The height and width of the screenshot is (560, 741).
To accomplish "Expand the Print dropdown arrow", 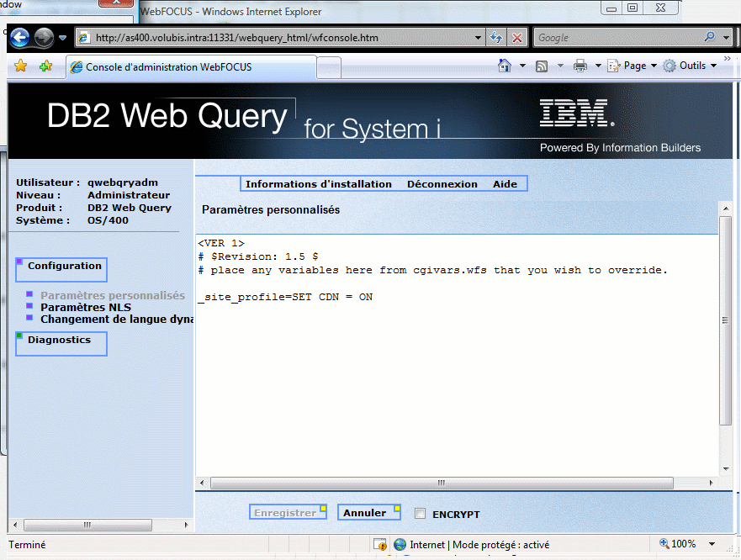I will click(x=598, y=66).
